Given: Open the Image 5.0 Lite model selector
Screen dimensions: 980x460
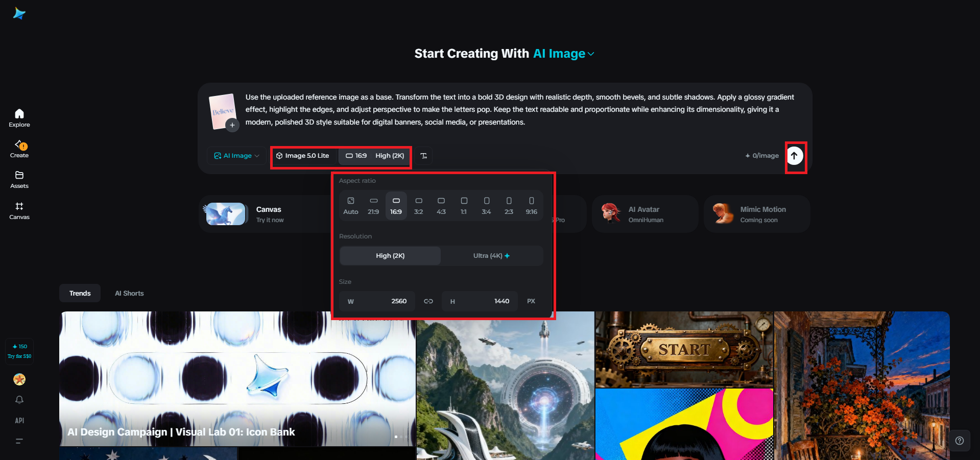Looking at the screenshot, I should [x=303, y=156].
